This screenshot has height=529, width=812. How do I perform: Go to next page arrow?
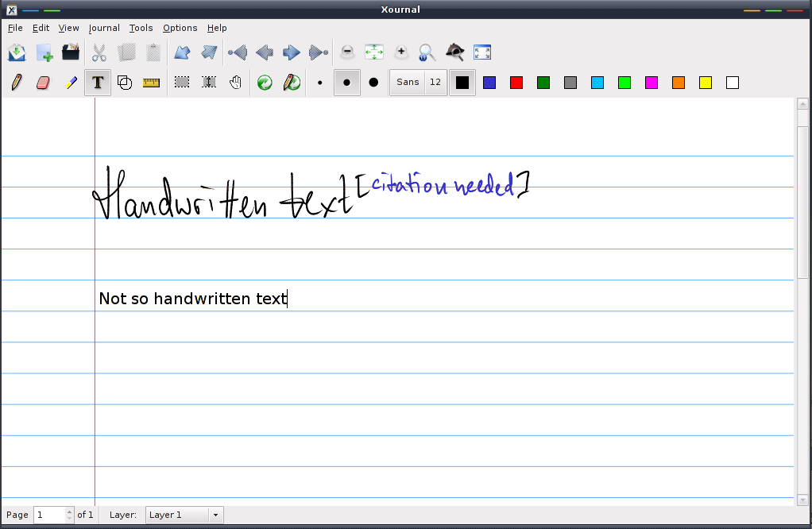(x=292, y=52)
